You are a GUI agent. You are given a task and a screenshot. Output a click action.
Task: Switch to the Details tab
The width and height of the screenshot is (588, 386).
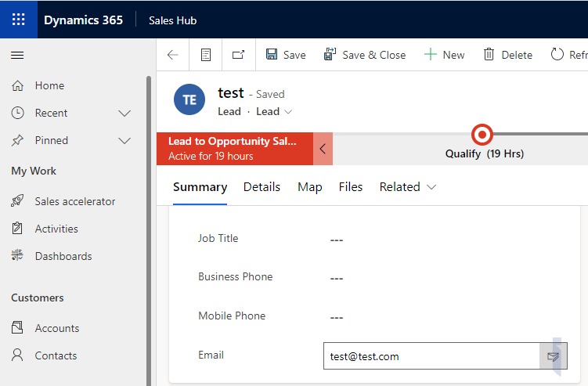point(262,187)
